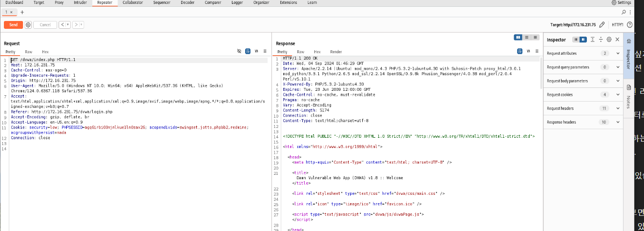Image resolution: width=644 pixels, height=231 pixels.
Task: Edit target with the pencil icon
Action: (x=602, y=24)
